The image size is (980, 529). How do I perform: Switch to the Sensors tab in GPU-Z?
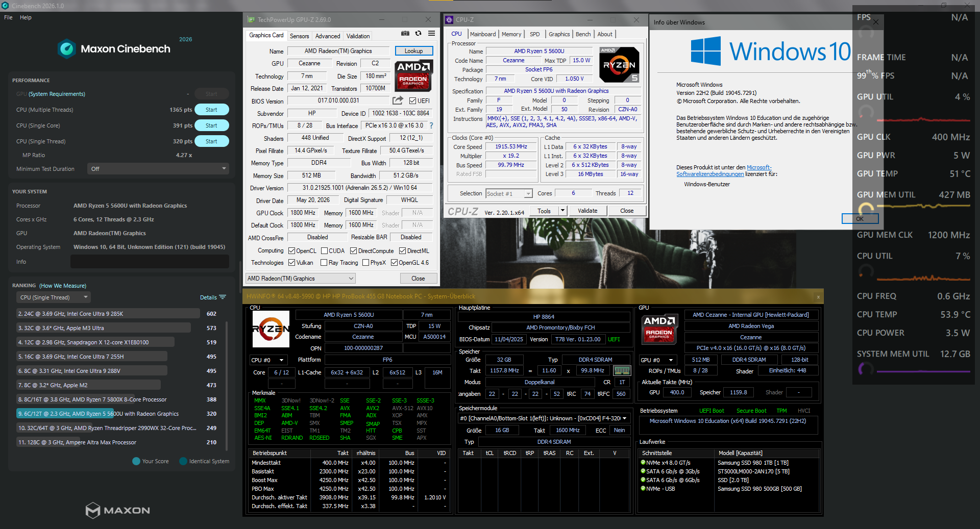pos(300,36)
